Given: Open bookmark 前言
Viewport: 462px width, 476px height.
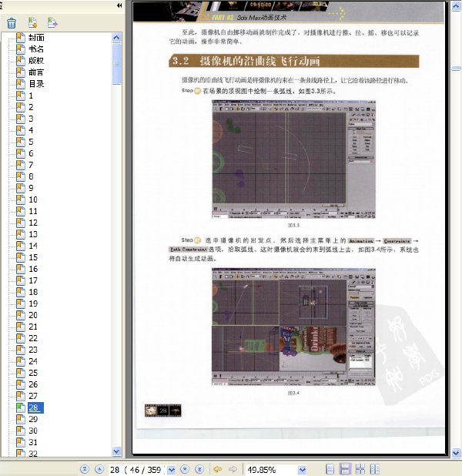Looking at the screenshot, I should [36, 72].
